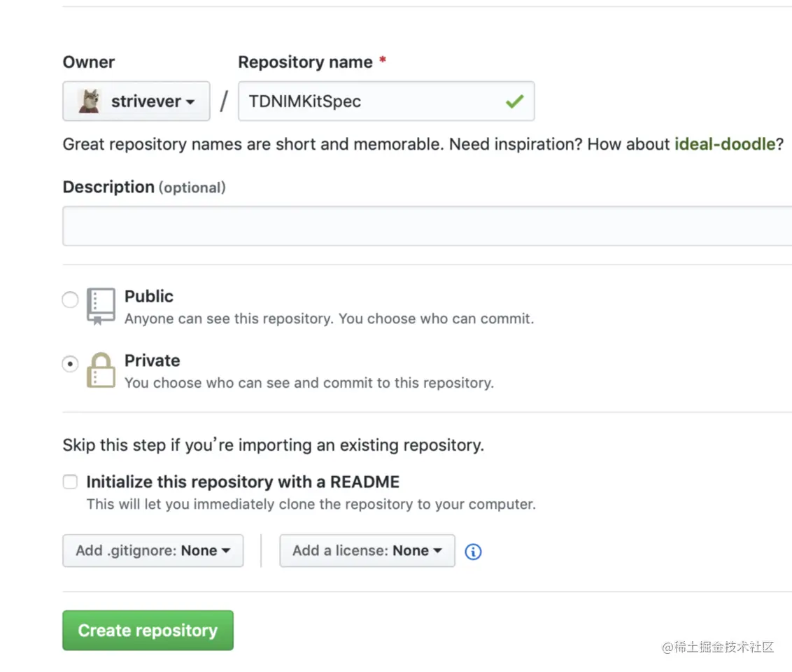This screenshot has height=672, width=792.
Task: Click the Private lock icon
Action: [x=101, y=370]
